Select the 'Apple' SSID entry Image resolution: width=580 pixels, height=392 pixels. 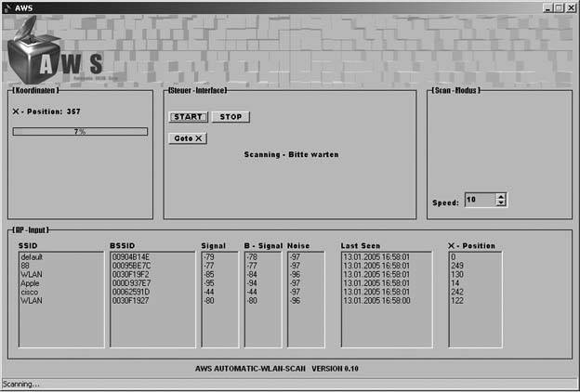pyautogui.click(x=31, y=282)
